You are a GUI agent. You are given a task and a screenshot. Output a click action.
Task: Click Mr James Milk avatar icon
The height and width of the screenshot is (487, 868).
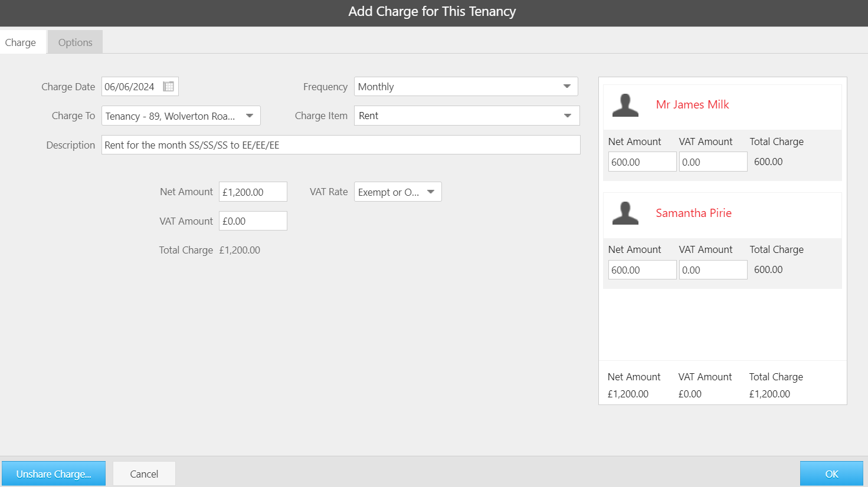[x=625, y=105]
